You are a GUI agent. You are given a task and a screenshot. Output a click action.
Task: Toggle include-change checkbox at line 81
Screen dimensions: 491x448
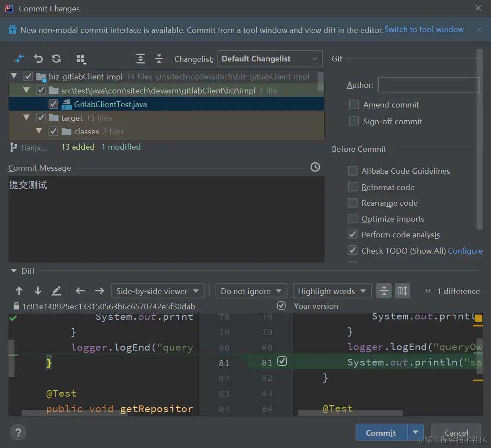pyautogui.click(x=282, y=361)
